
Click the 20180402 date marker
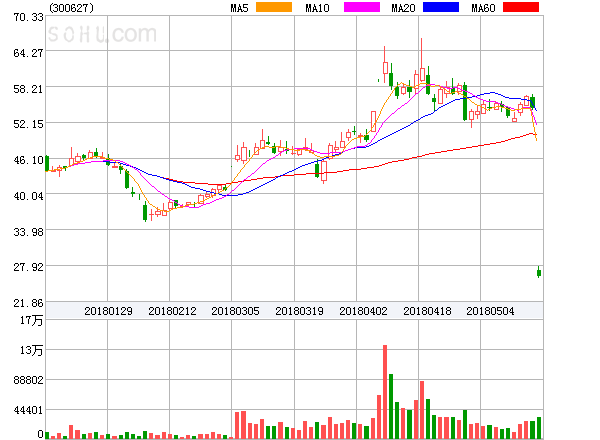(363, 311)
